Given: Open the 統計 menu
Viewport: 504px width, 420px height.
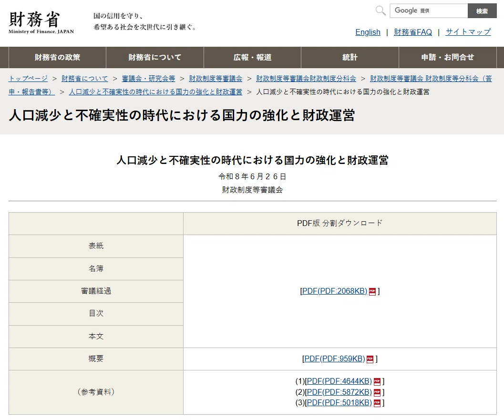Looking at the screenshot, I should tap(350, 57).
